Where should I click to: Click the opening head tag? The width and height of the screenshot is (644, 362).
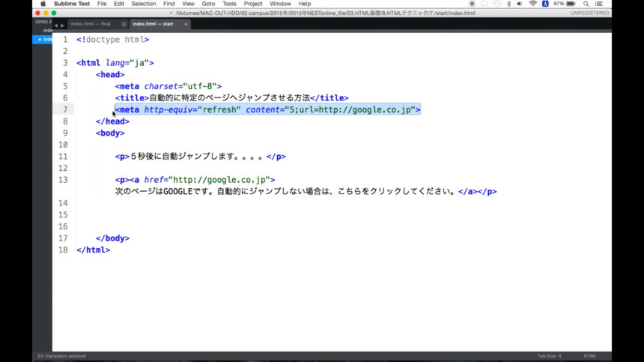click(x=110, y=75)
